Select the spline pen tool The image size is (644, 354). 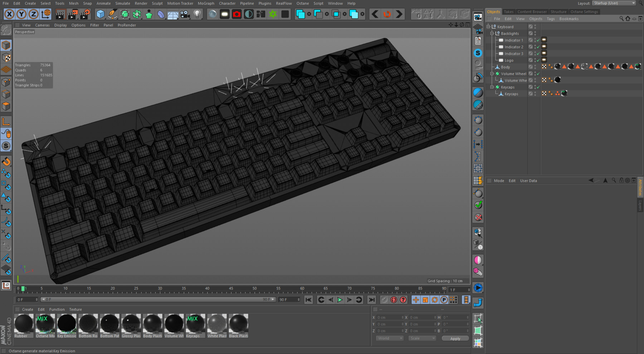[112, 14]
